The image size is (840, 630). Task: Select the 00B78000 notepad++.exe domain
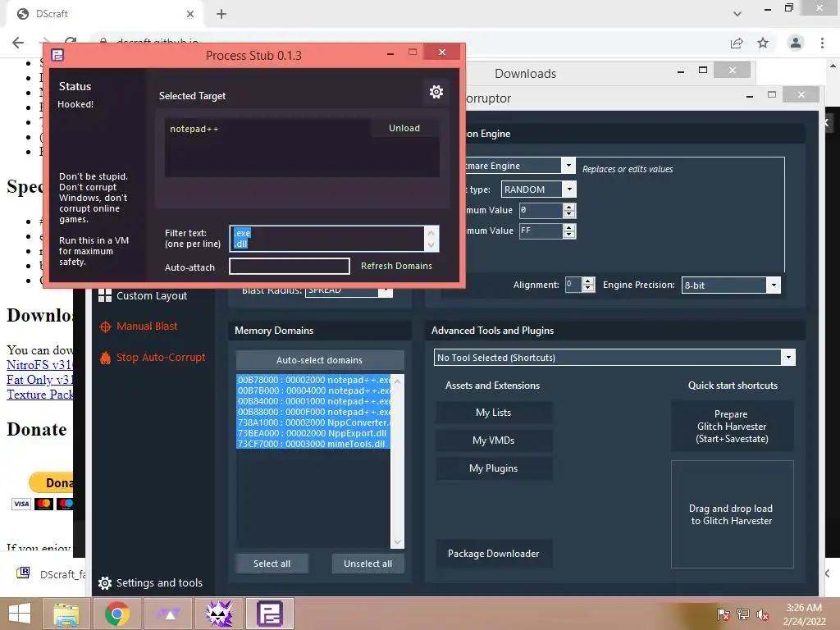313,380
